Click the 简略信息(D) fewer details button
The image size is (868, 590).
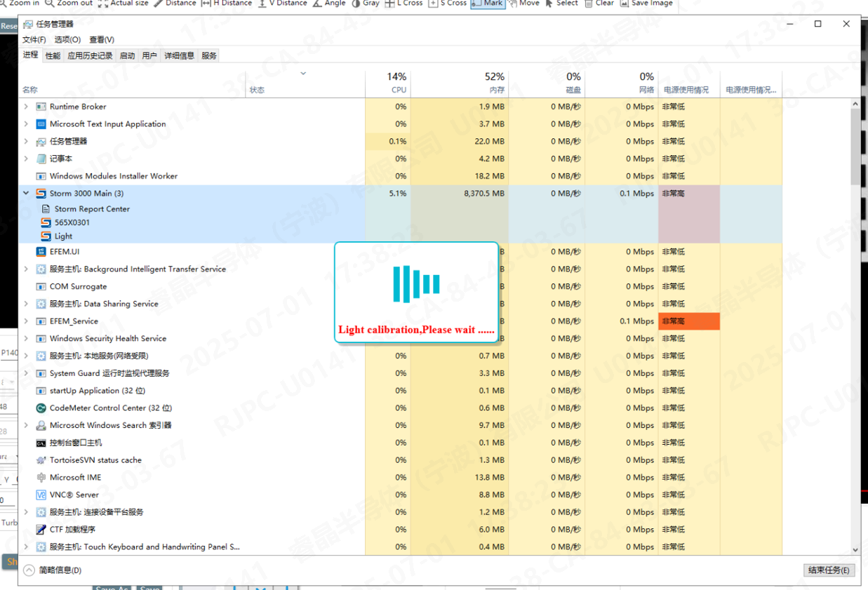pyautogui.click(x=53, y=570)
